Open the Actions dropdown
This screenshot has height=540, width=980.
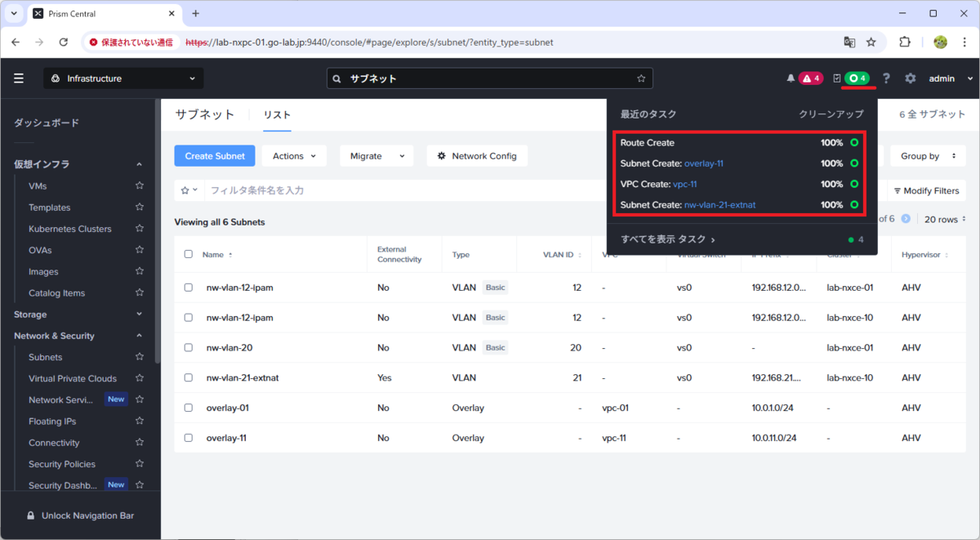click(294, 156)
